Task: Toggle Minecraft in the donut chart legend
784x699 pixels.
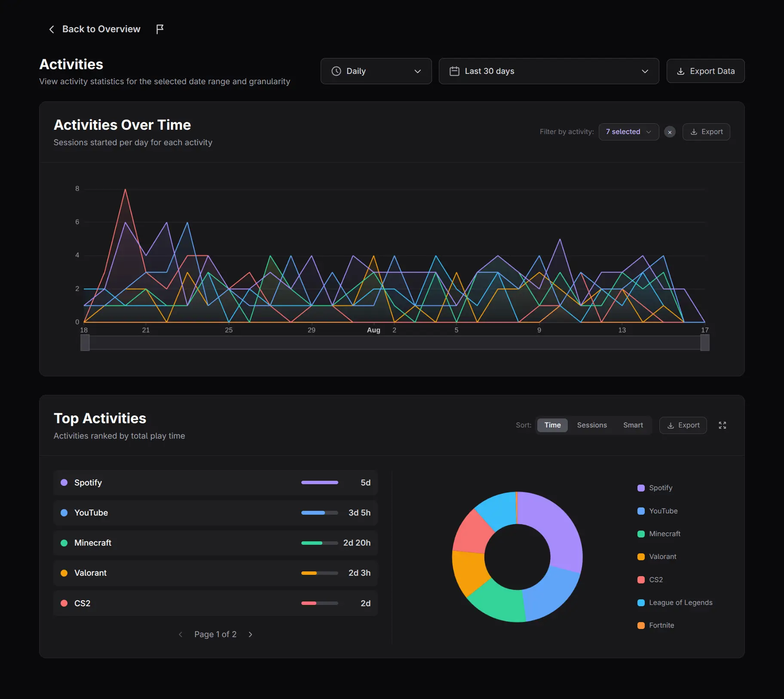Action: pyautogui.click(x=658, y=534)
